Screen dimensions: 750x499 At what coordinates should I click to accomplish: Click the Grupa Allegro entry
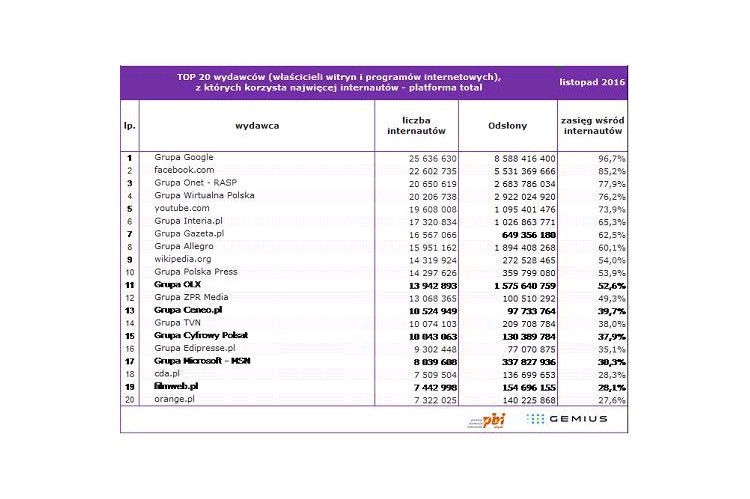[x=185, y=246]
